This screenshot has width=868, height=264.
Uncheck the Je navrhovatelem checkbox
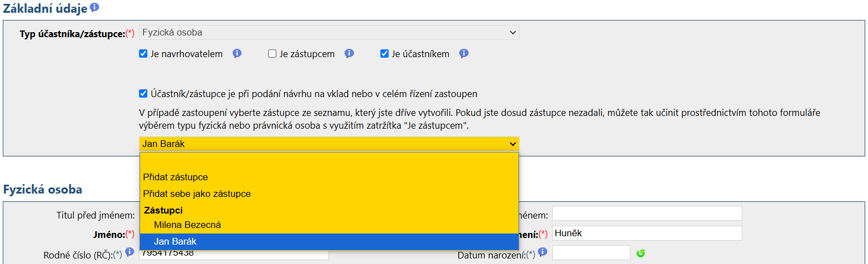pyautogui.click(x=143, y=54)
